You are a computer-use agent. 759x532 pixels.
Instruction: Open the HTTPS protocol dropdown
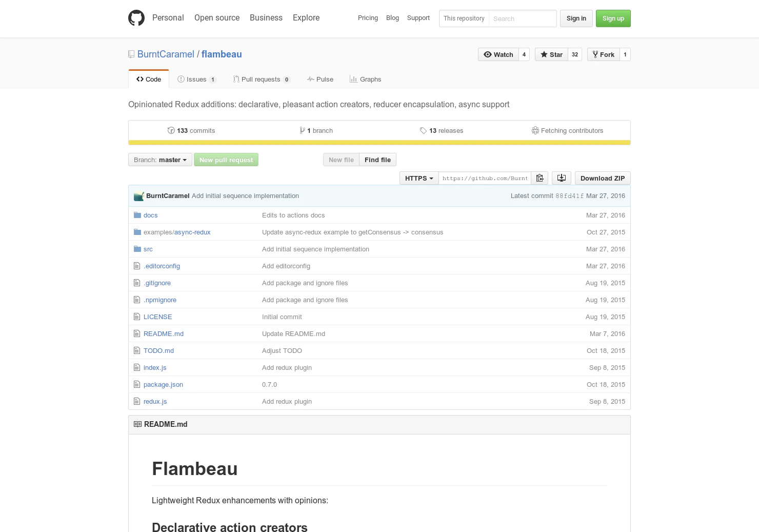tap(418, 178)
